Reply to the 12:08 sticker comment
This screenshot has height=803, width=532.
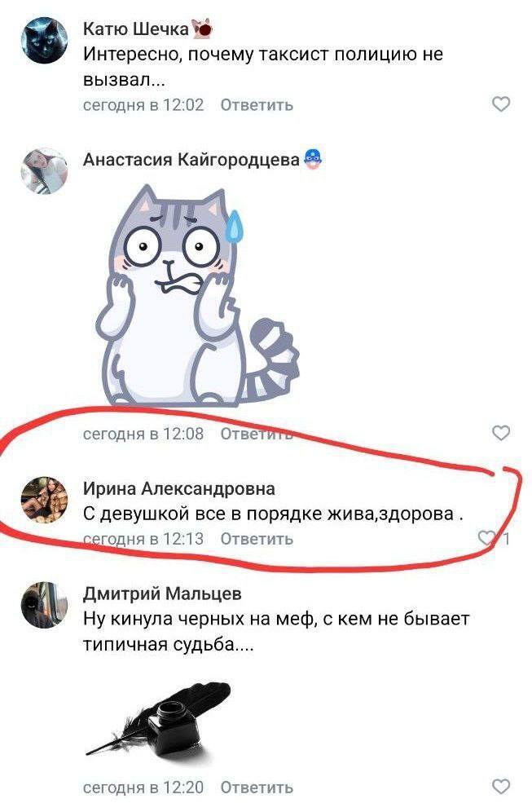[x=257, y=433]
